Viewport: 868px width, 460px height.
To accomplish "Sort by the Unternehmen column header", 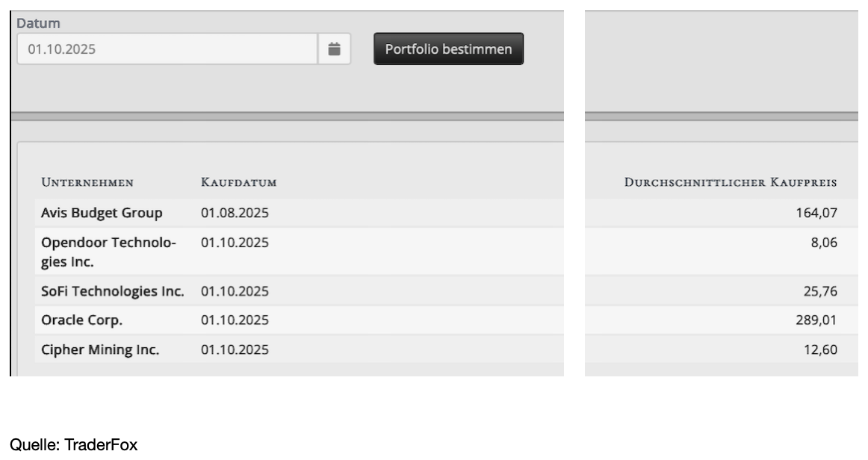I will pos(87,183).
